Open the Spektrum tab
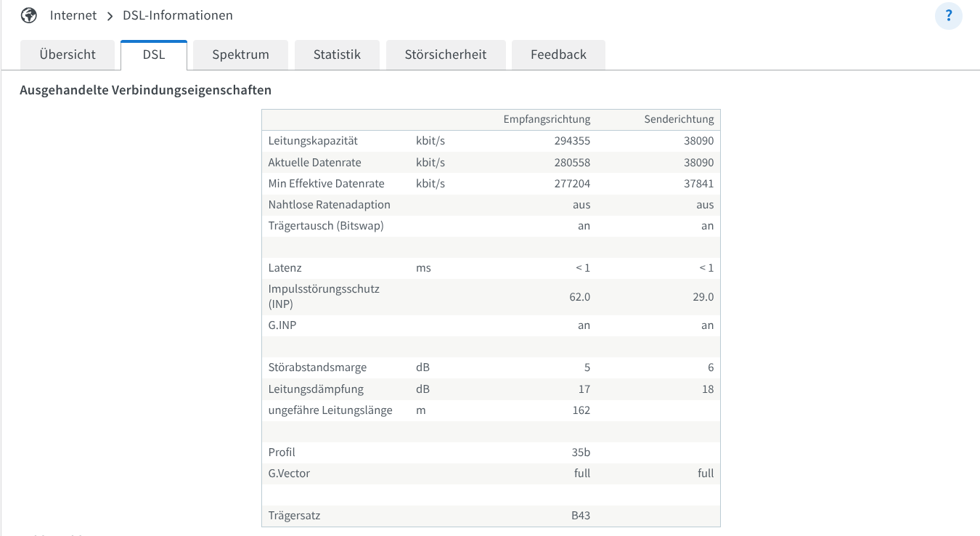 (240, 54)
